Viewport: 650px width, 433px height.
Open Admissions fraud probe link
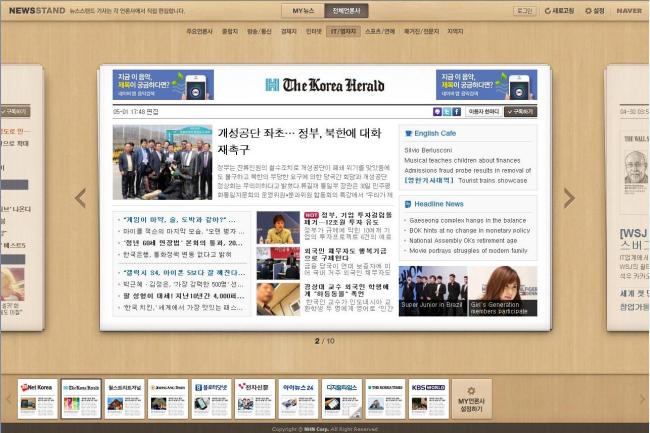(x=467, y=170)
